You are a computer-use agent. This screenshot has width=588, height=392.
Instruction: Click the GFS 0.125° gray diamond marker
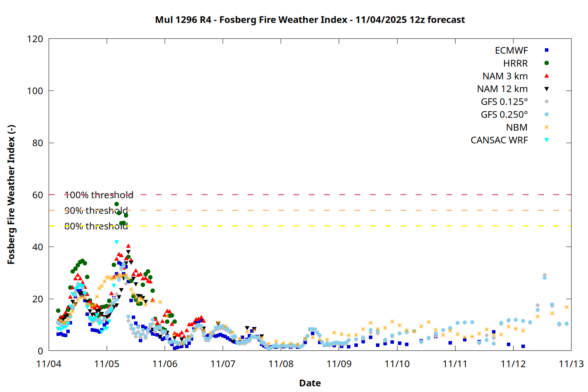(x=546, y=102)
